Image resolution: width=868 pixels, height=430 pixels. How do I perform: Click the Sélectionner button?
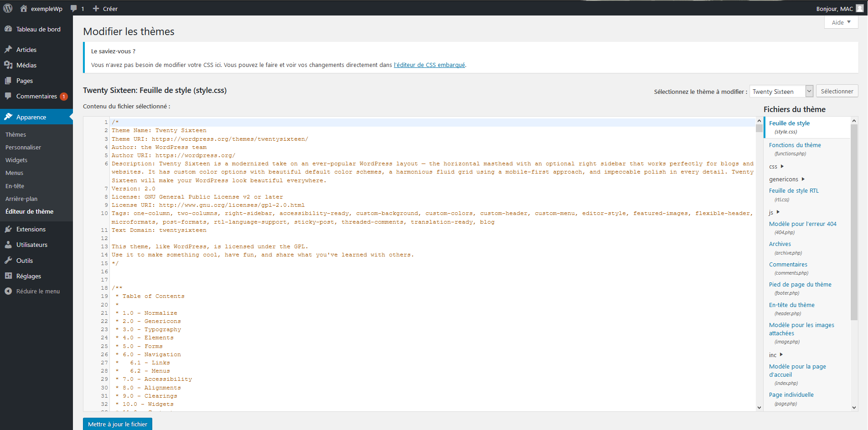837,91
